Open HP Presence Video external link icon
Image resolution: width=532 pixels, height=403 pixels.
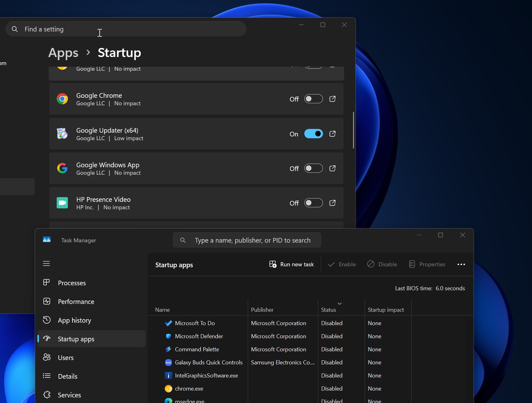[x=332, y=203]
